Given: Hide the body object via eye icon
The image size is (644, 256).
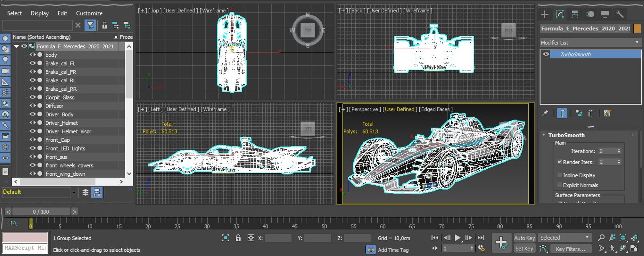Looking at the screenshot, I should pos(33,54).
